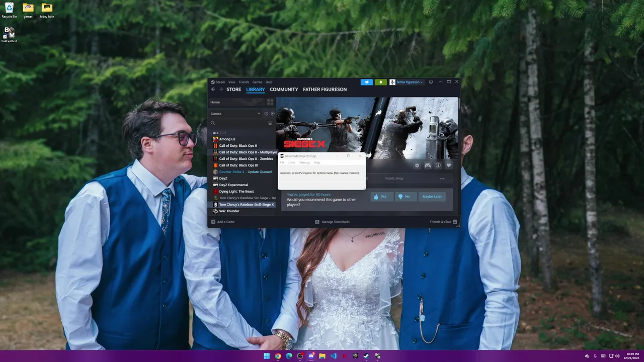Click Add a Game
Screen dimensions: 644x362
(x=223, y=222)
